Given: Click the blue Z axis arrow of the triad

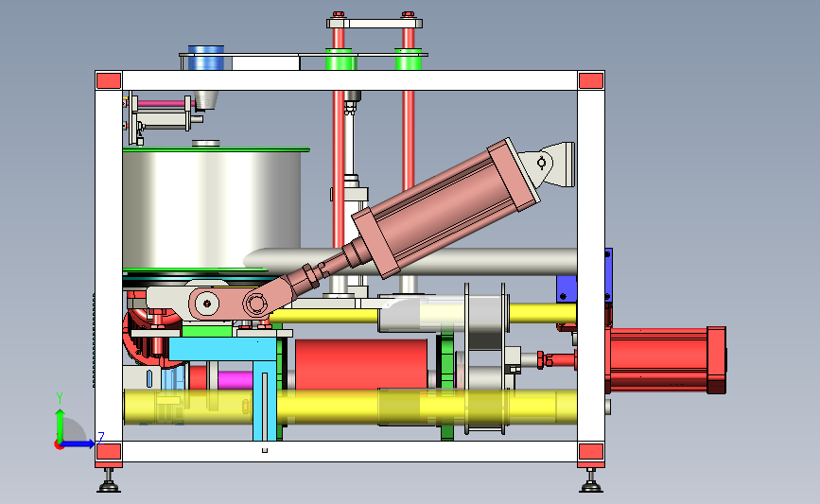Looking at the screenshot, I should click(79, 443).
